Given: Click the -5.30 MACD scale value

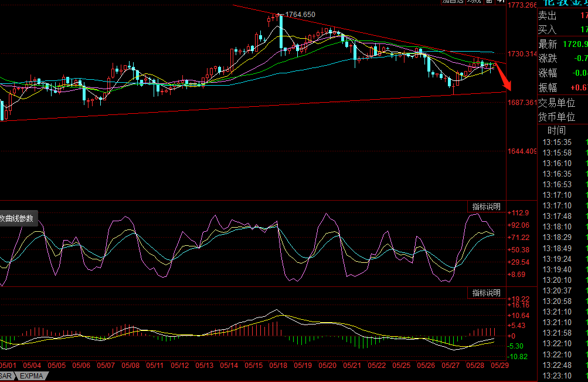Looking at the screenshot, I should click(516, 346).
